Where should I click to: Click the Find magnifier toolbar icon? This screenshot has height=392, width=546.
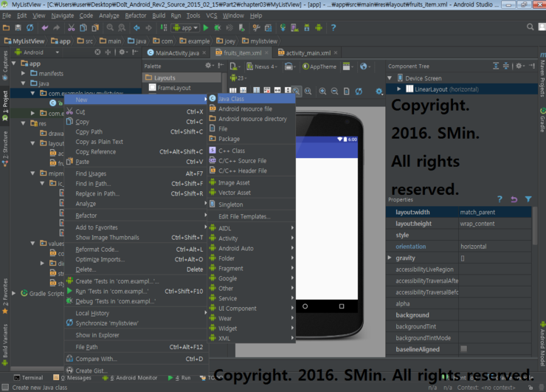tap(110, 27)
